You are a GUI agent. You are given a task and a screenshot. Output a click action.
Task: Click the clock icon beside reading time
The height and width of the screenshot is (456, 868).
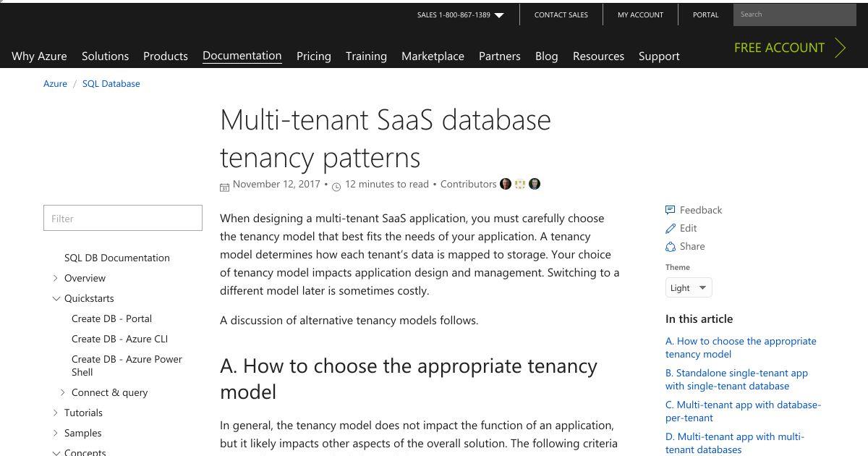point(336,187)
